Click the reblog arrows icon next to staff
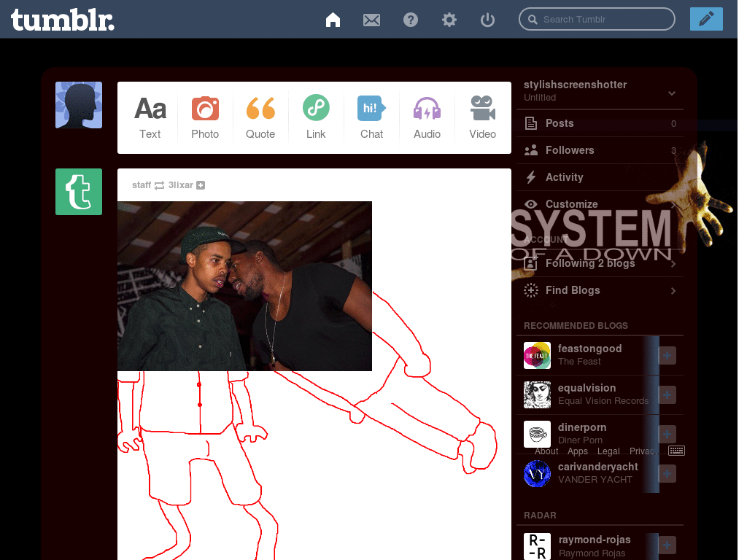The height and width of the screenshot is (560, 747). tap(160, 185)
